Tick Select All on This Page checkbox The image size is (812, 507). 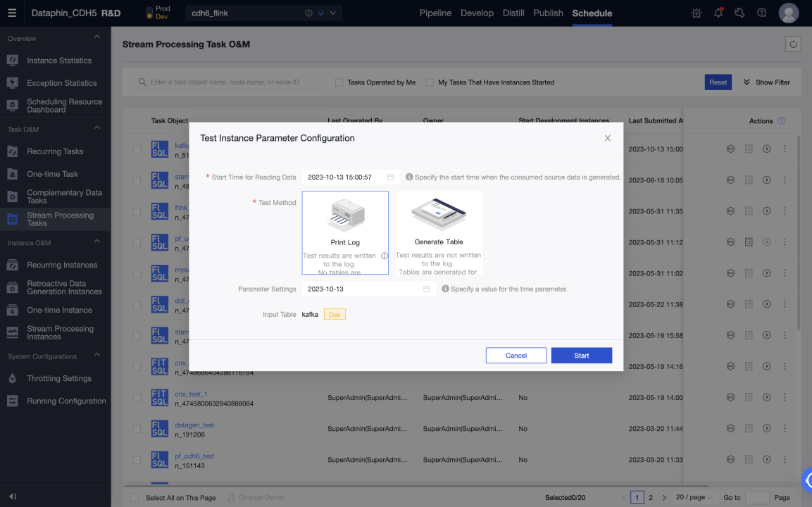tap(135, 498)
